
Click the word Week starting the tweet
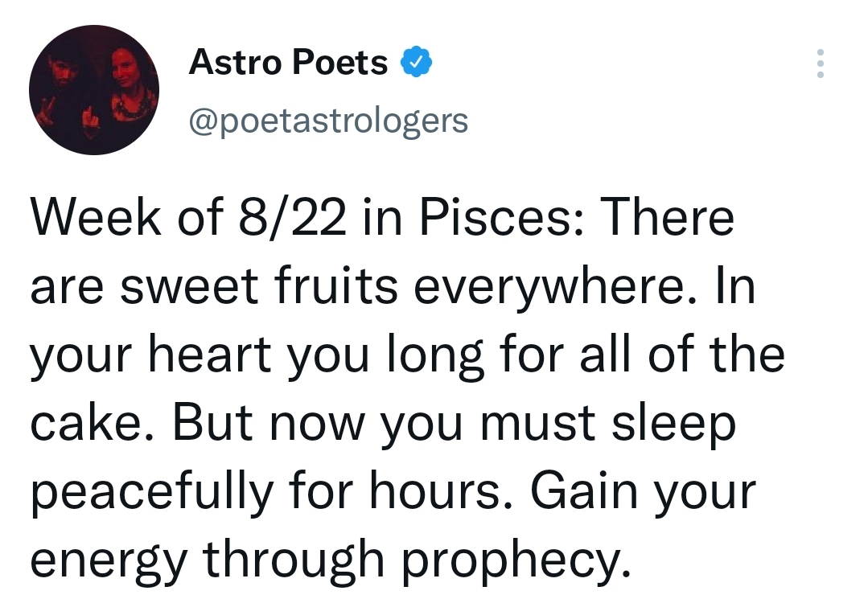click(96, 217)
